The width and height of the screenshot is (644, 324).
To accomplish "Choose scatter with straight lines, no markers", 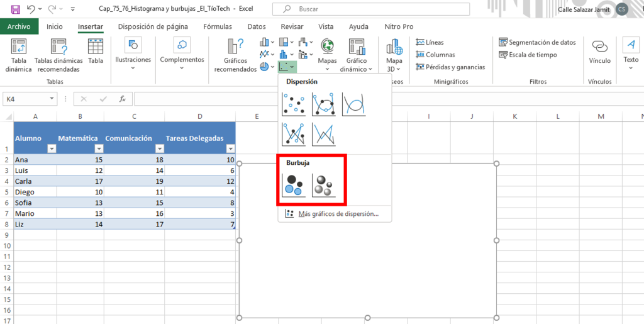I will click(x=323, y=134).
